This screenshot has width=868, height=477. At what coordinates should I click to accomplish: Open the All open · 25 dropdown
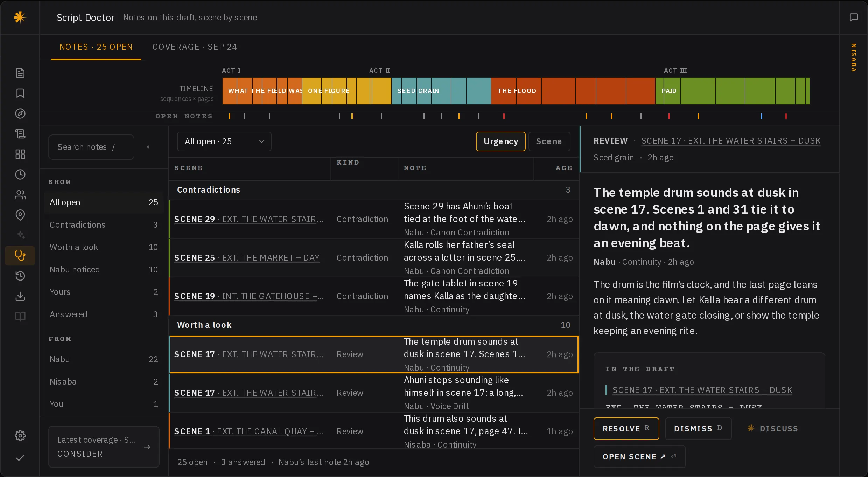[x=224, y=141]
